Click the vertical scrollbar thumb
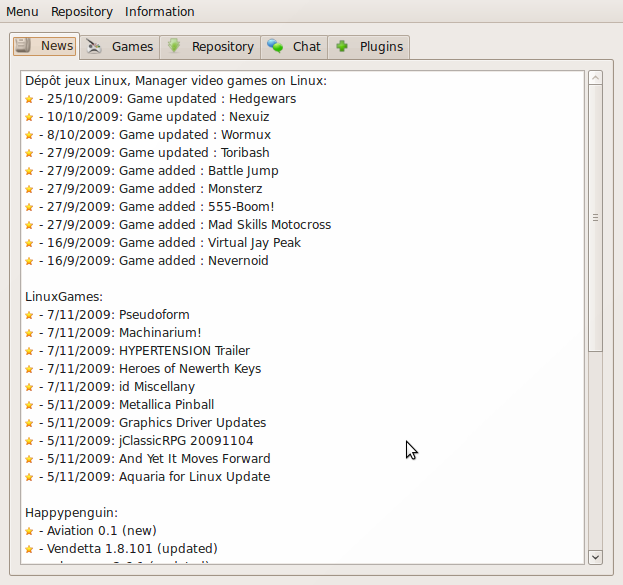This screenshot has width=623, height=585. (x=595, y=218)
